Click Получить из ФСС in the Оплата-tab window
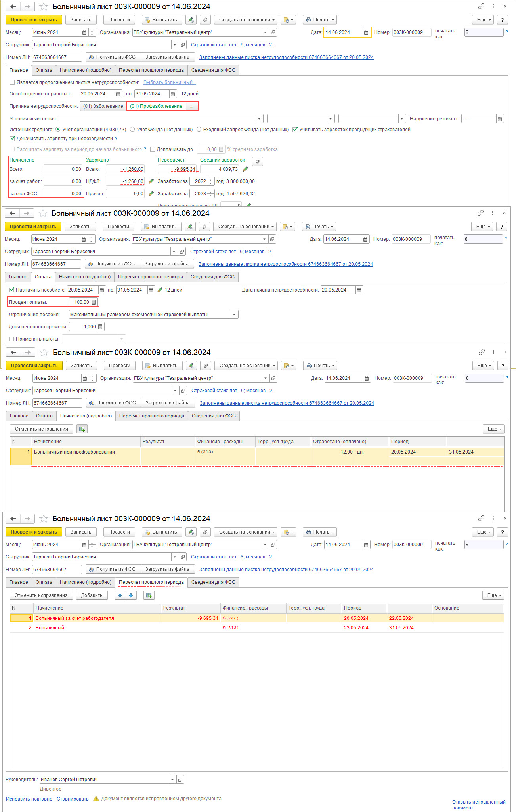This screenshot has width=516, height=812. [112, 264]
